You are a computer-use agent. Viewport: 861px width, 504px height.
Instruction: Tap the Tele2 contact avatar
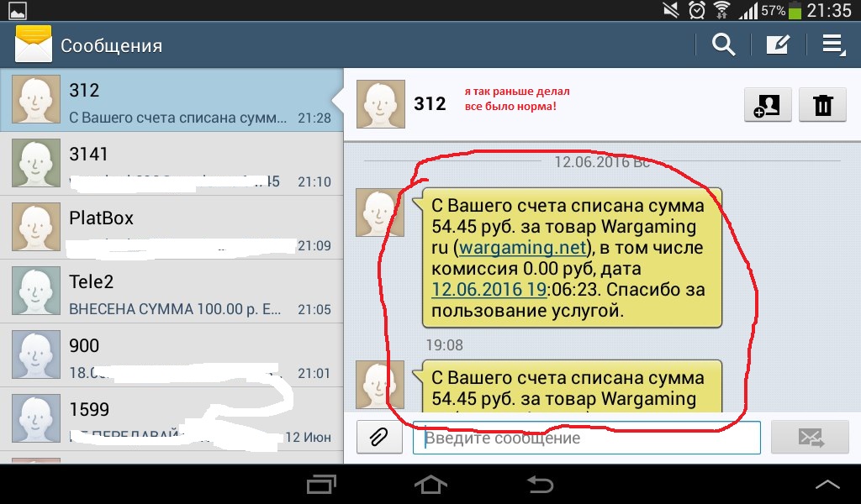click(x=36, y=291)
